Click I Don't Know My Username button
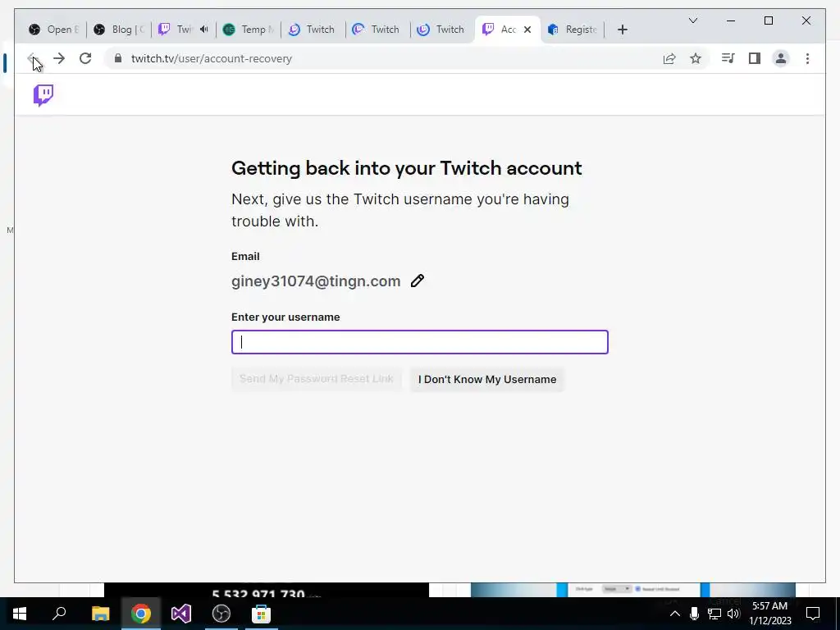 pyautogui.click(x=487, y=379)
